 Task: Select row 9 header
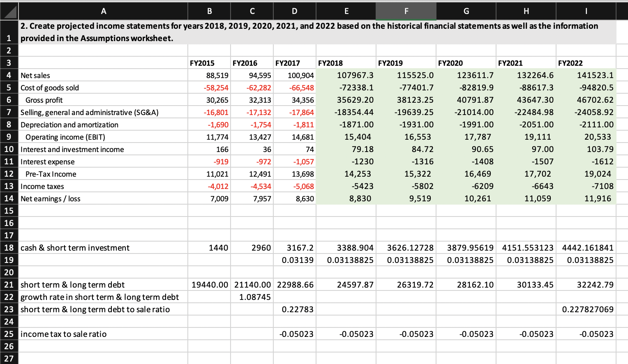coord(9,137)
